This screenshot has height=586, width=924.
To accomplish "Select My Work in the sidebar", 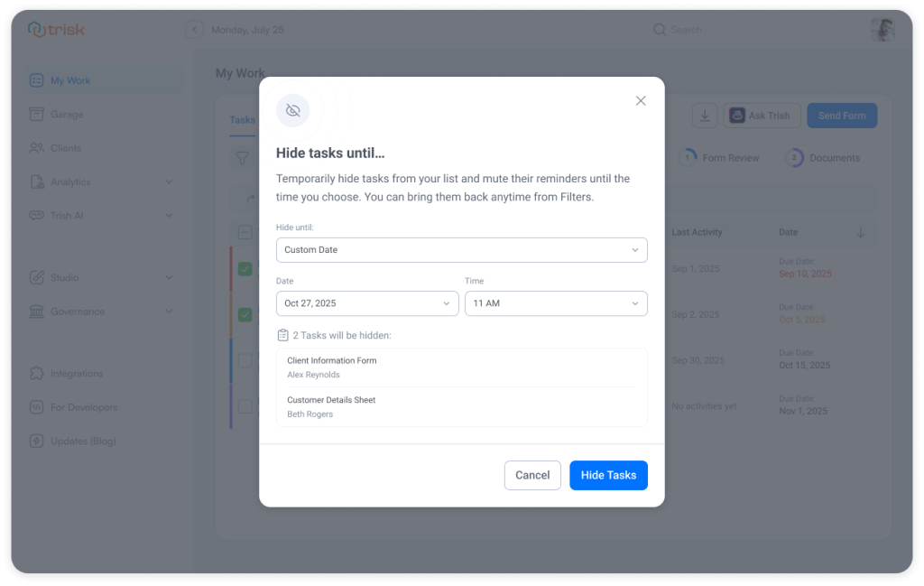I will click(x=72, y=79).
